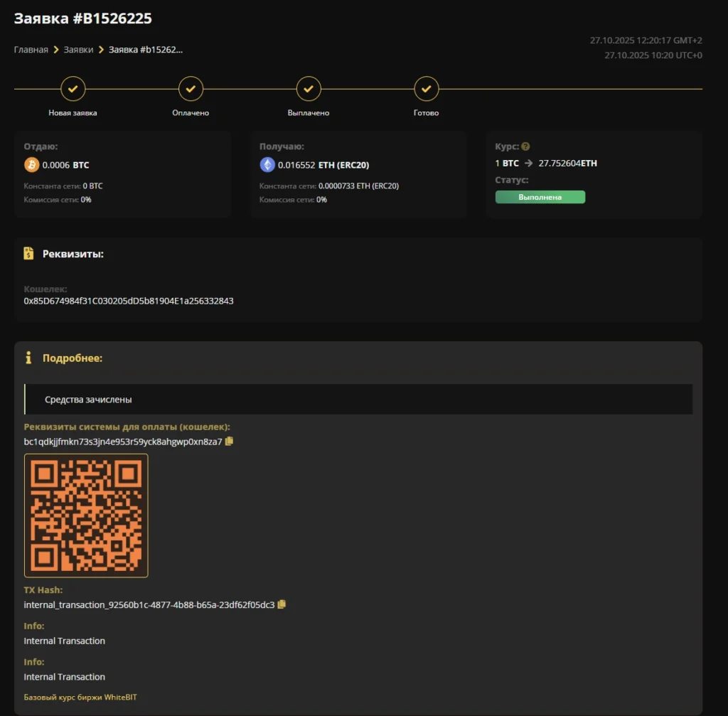Click the Реквизиты: section title
Viewport: 728px width, 716px height.
[73, 254]
